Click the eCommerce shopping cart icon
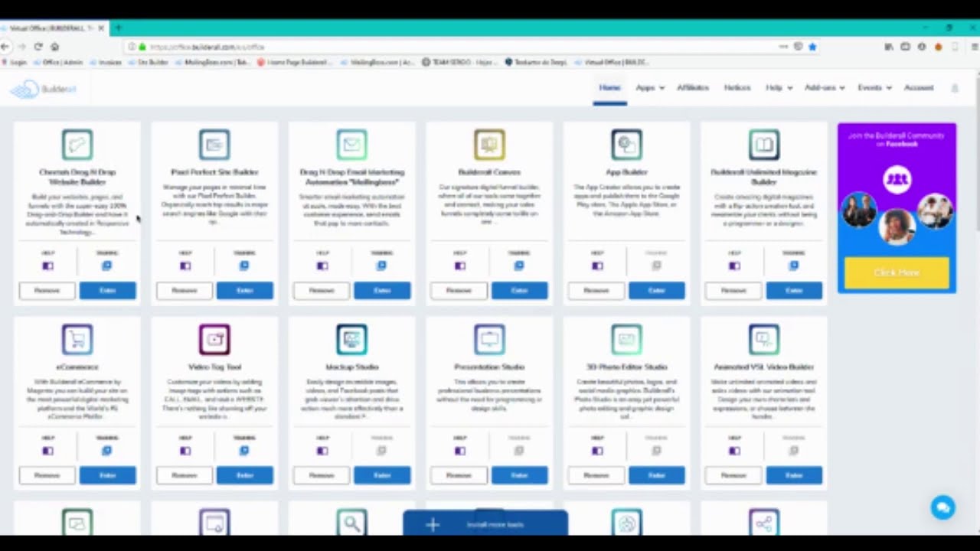The width and height of the screenshot is (980, 551). coord(77,339)
